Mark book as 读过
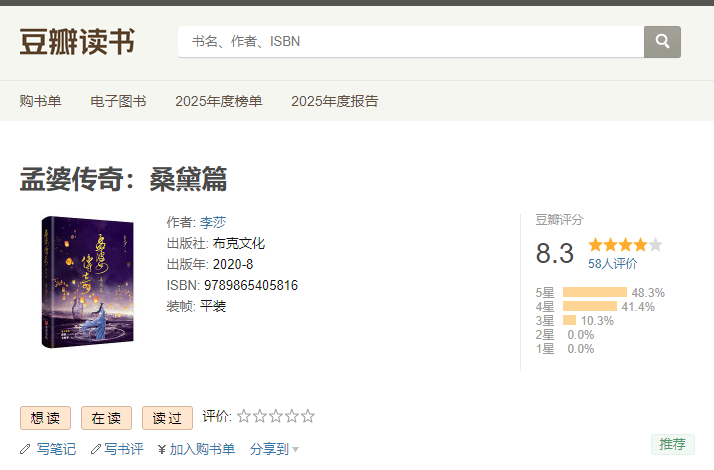Image resolution: width=714 pixels, height=470 pixels. coord(167,417)
